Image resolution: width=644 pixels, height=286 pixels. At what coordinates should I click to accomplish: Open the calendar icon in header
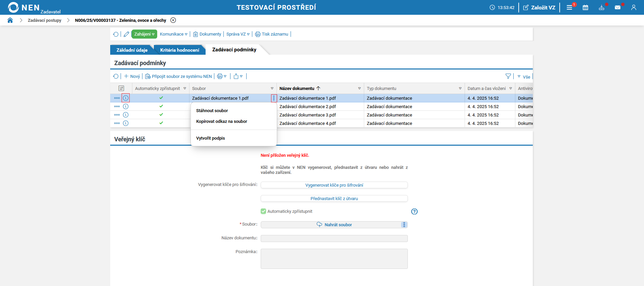tap(585, 7)
